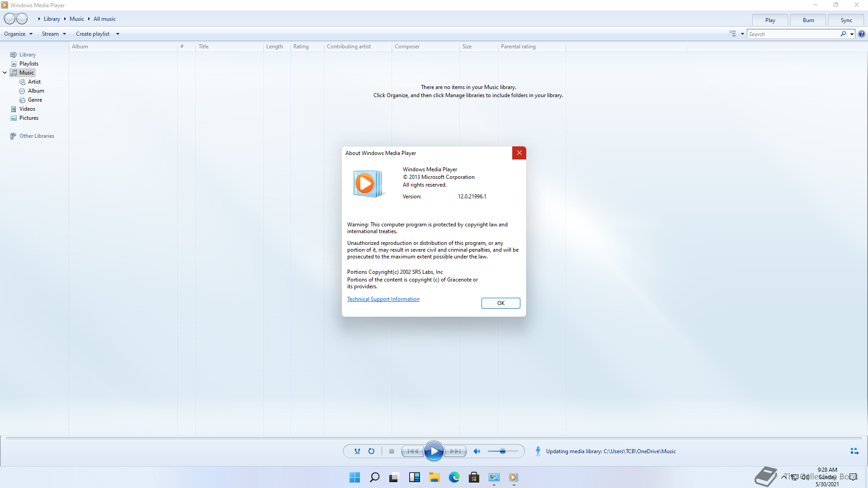
Task: Select Genre under Music
Action: click(35, 100)
